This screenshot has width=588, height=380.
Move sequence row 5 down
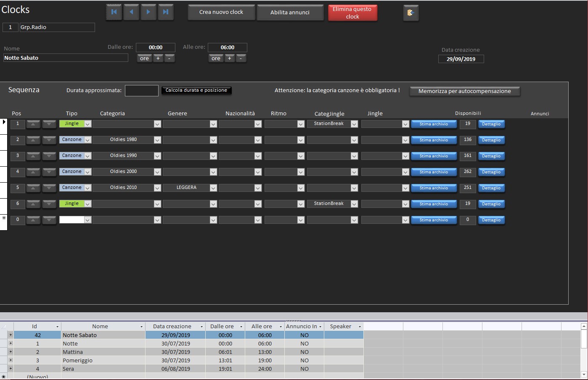click(x=49, y=188)
